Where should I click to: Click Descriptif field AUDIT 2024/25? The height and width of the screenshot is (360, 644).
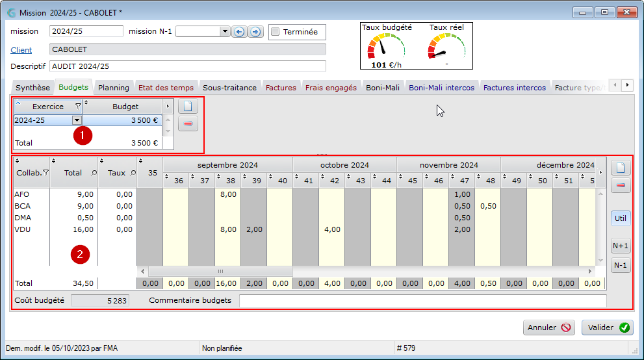(x=188, y=66)
